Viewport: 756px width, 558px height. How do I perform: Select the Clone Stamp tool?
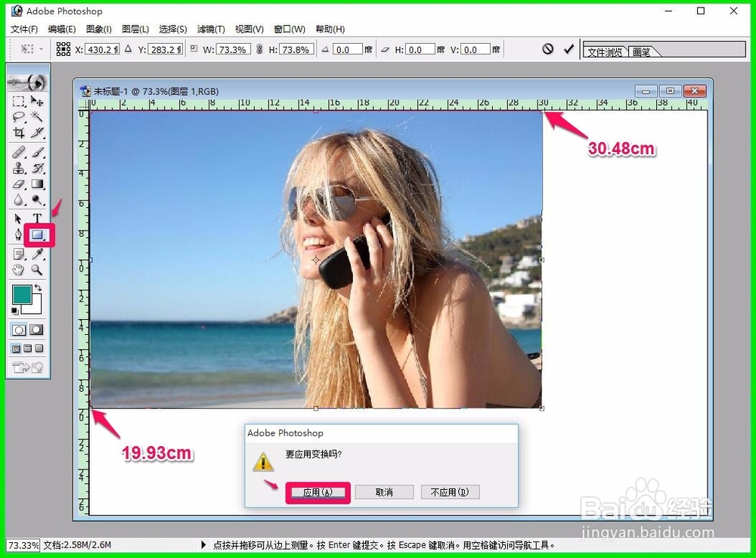[18, 168]
